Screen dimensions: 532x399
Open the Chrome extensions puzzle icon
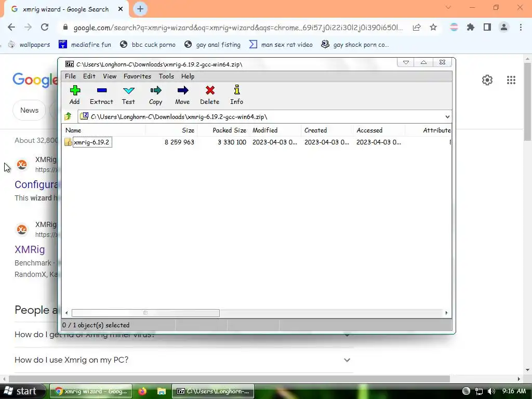point(470,28)
